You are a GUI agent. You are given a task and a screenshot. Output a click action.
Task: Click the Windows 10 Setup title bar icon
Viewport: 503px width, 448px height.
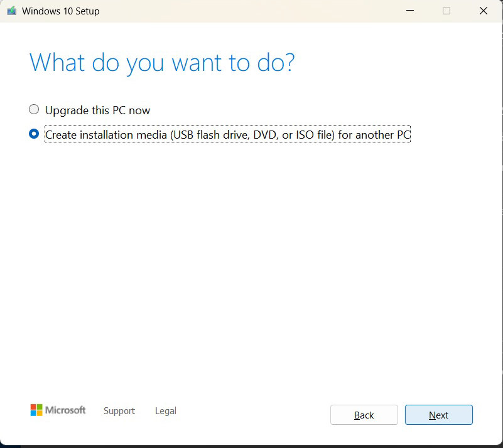(x=11, y=11)
